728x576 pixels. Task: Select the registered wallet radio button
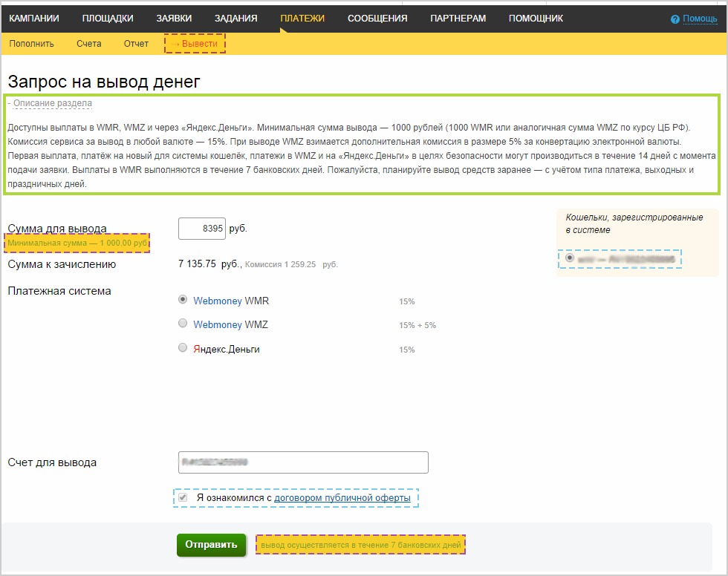[x=570, y=258]
